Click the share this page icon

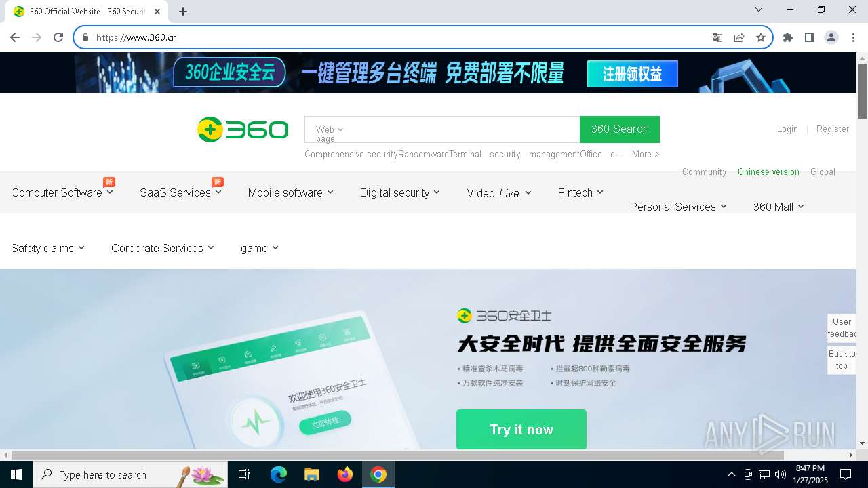coord(739,37)
